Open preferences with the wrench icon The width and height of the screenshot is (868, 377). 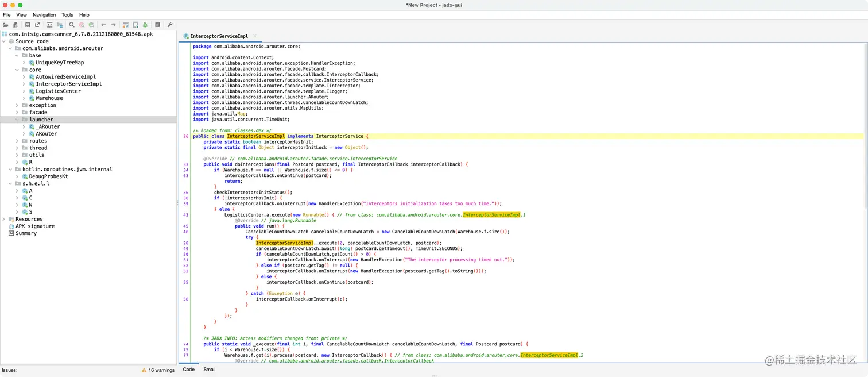170,25
